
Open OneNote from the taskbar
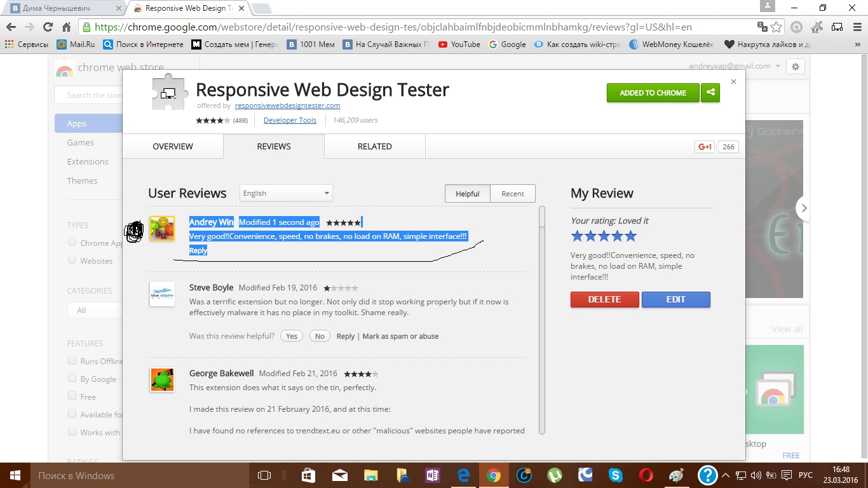(433, 475)
